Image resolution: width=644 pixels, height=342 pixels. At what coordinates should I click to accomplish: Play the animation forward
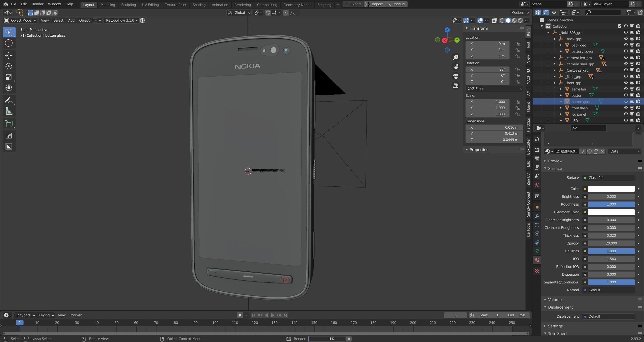273,315
